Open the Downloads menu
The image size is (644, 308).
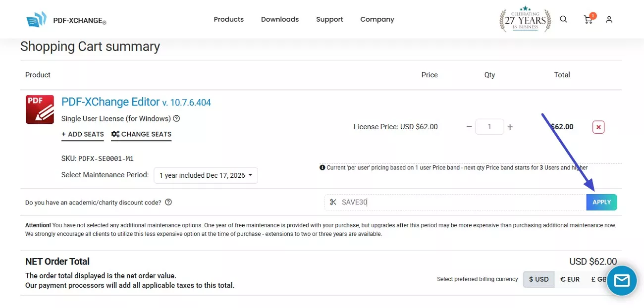coord(280,19)
